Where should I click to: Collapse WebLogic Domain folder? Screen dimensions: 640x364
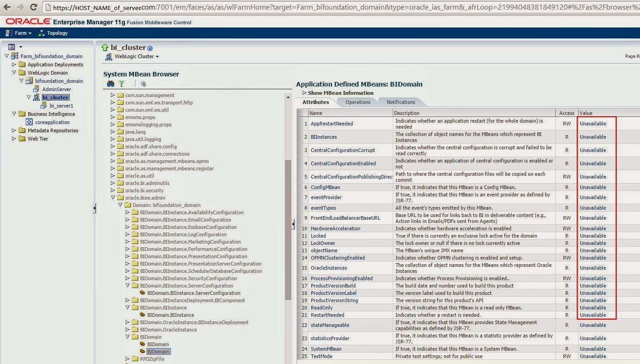pyautogui.click(x=14, y=73)
